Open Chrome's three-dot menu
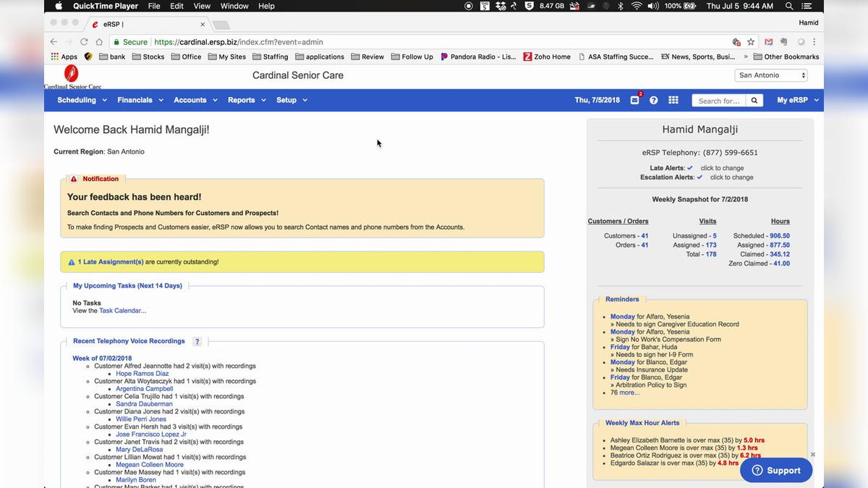This screenshot has height=488, width=868. [x=814, y=42]
